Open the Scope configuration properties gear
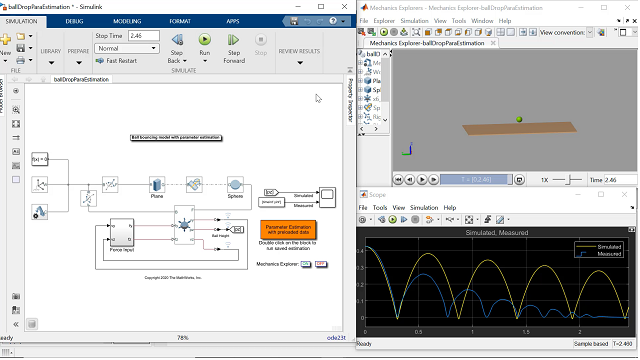Image resolution: width=640 pixels, height=360 pixels. [362, 220]
